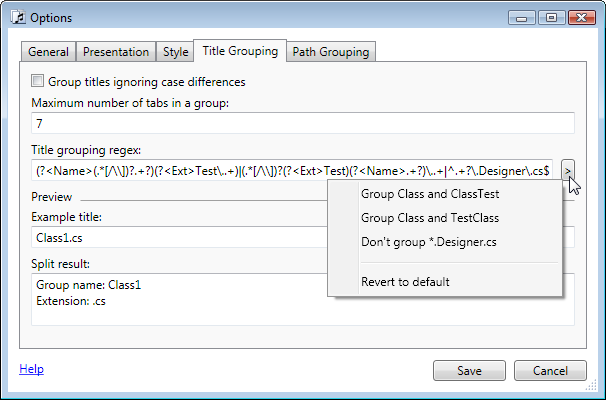Enable Group titles ignoring case differences
The image size is (606, 400).
(38, 82)
